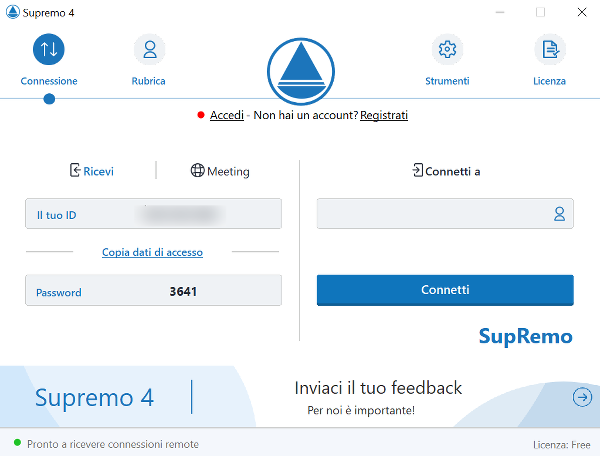Click the Connetti a heading text
This screenshot has width=600, height=456.
453,171
